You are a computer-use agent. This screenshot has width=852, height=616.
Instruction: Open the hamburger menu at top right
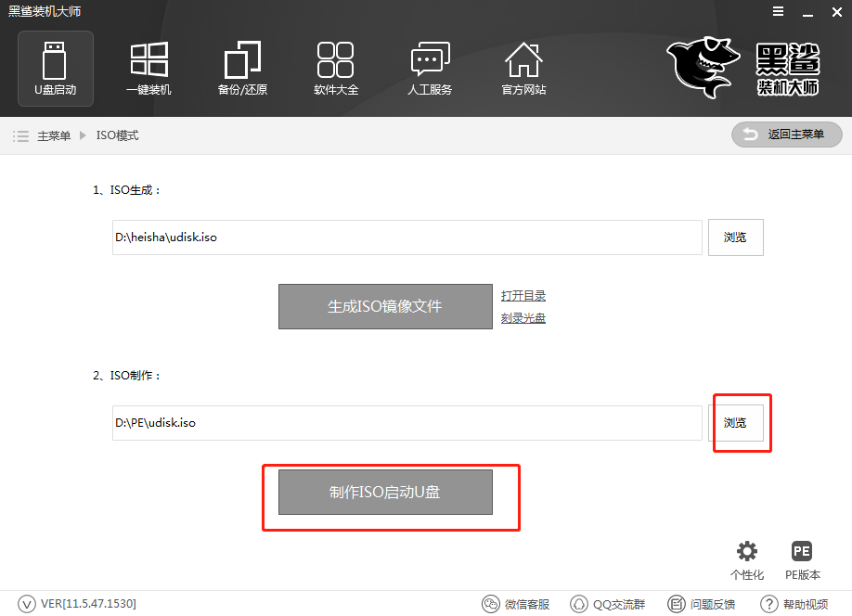779,12
